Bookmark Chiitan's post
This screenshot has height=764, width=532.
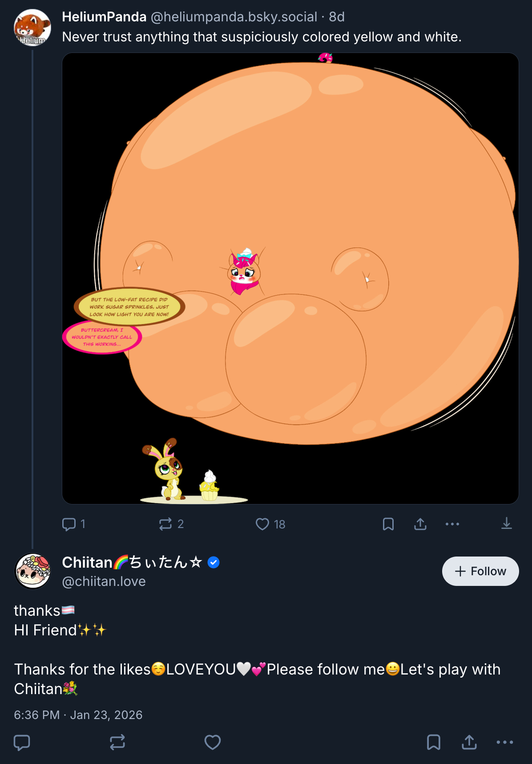[x=434, y=742]
